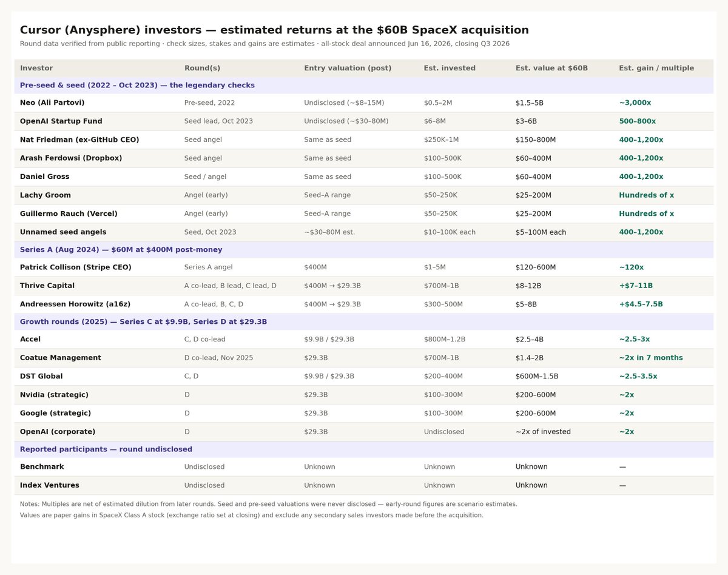Click the '~2x of invested' value cell

click(x=543, y=432)
